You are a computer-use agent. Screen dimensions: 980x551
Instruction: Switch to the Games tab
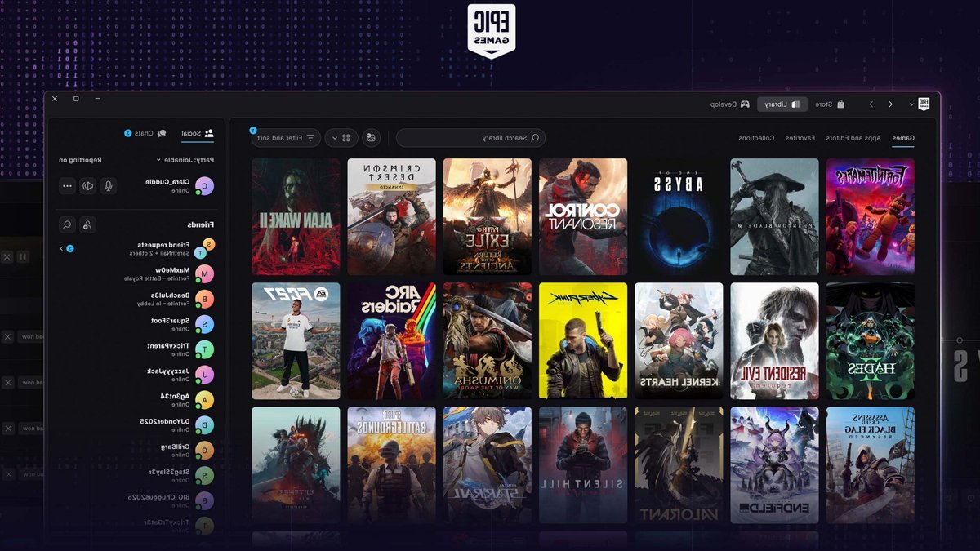[902, 138]
